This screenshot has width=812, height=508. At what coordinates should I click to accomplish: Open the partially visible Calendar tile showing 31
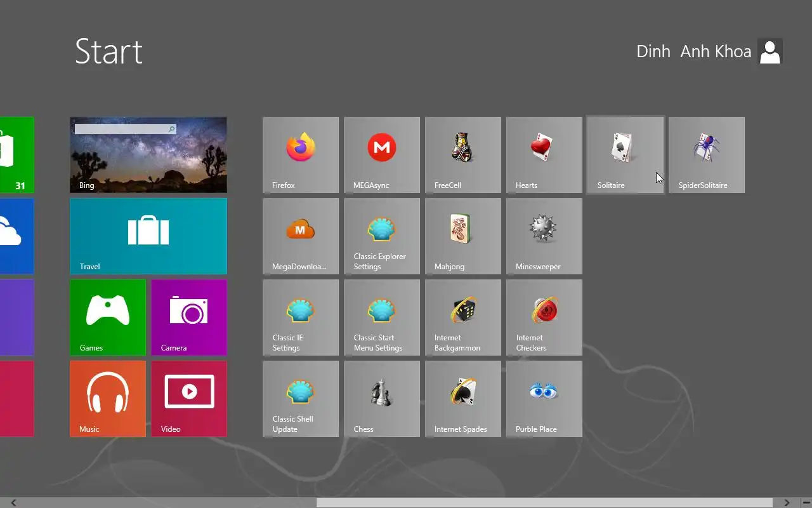click(17, 155)
